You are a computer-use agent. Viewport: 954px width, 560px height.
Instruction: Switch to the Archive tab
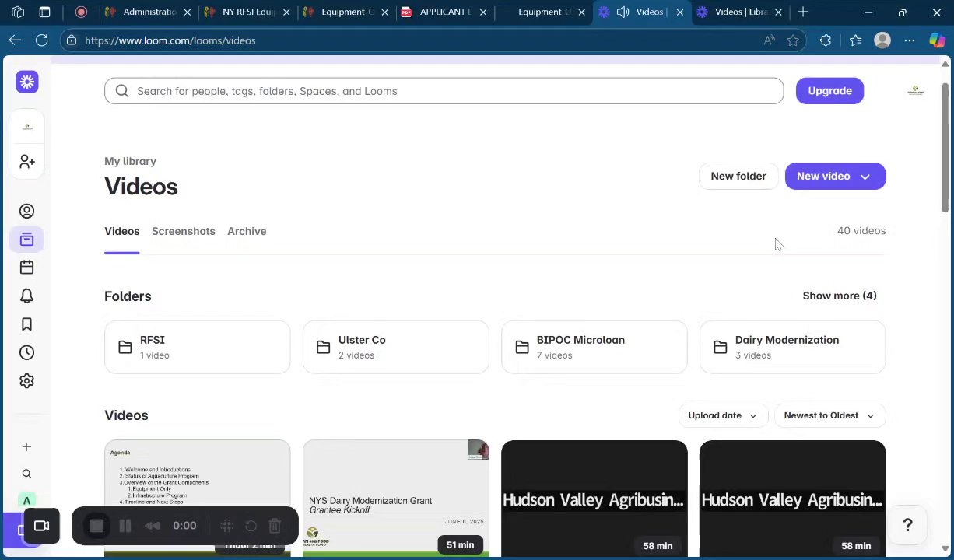tap(247, 231)
